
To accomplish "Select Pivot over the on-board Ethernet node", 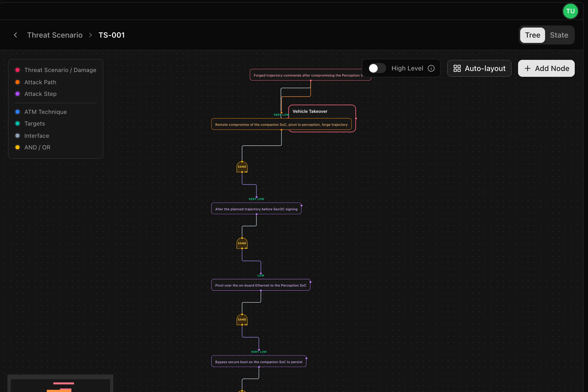I will 261,285.
